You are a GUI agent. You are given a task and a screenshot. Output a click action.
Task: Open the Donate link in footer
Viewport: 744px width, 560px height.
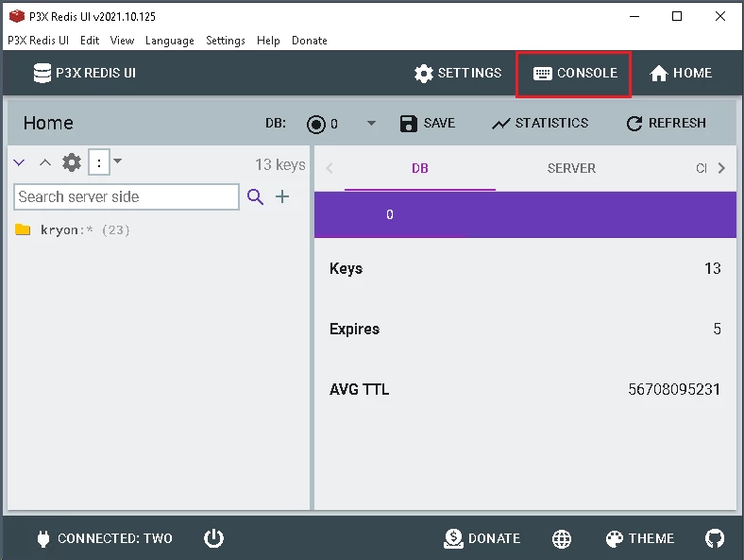(x=482, y=538)
